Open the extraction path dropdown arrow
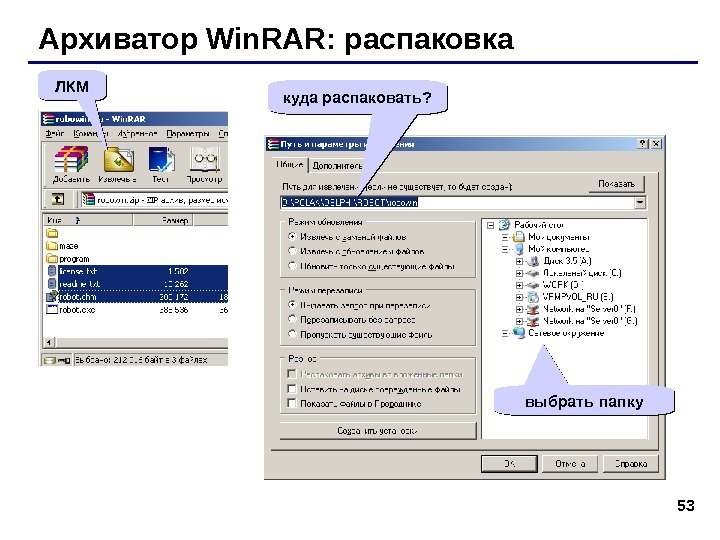The width and height of the screenshot is (720, 540). (x=640, y=202)
